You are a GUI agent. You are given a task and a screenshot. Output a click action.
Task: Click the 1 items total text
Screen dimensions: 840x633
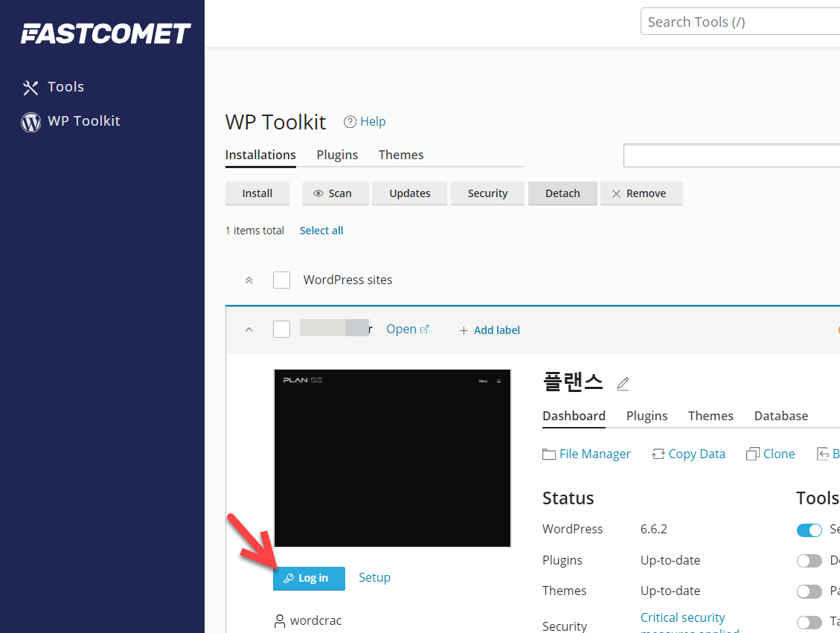coord(254,231)
